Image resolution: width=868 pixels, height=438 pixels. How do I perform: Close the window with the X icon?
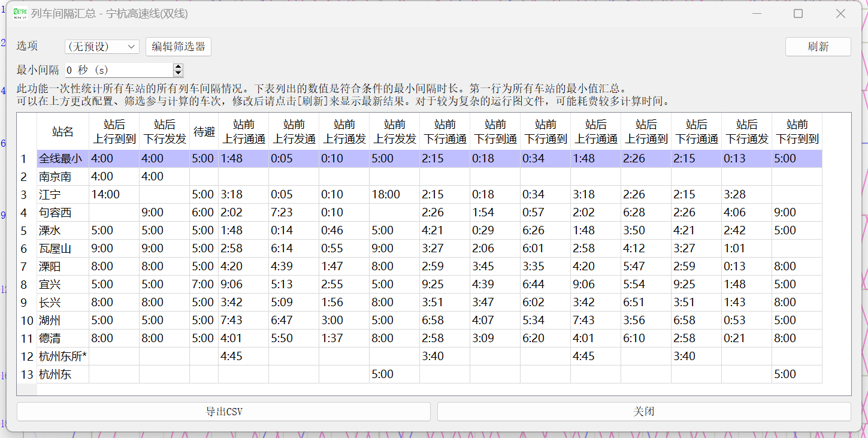pos(840,13)
